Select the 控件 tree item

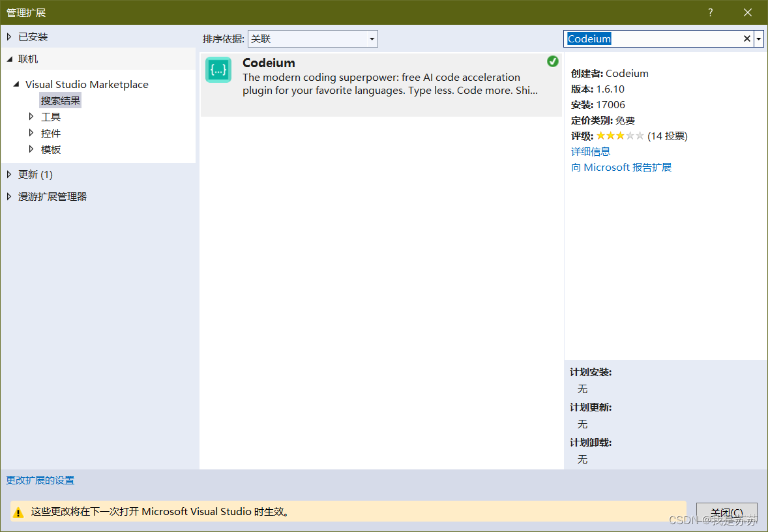51,133
